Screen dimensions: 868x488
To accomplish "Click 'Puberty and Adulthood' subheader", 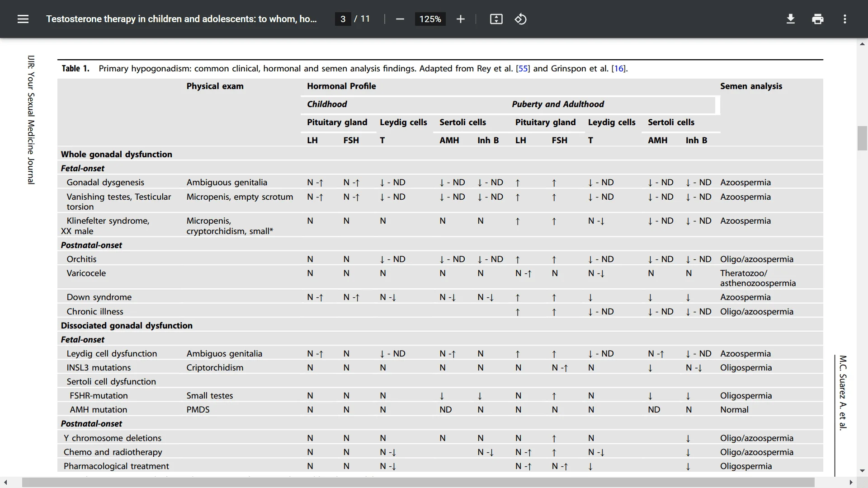I will pyautogui.click(x=558, y=104).
